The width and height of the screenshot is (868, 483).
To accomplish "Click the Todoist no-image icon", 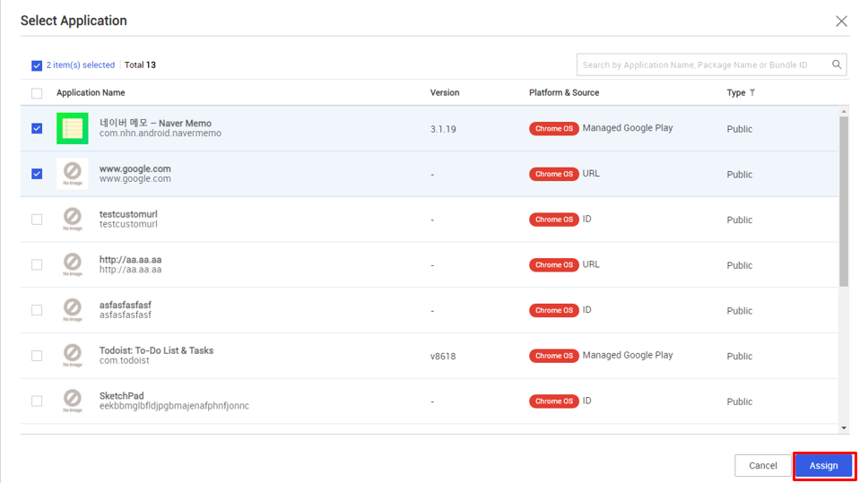I will tap(73, 355).
